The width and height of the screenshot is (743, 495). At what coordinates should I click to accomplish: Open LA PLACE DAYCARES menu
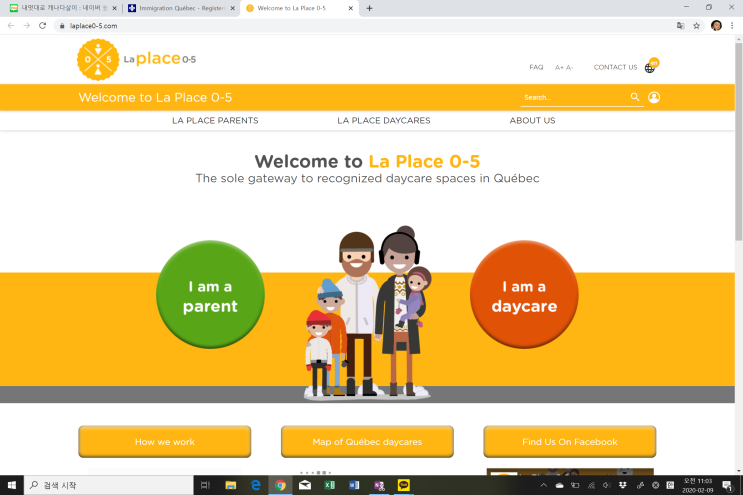point(384,121)
